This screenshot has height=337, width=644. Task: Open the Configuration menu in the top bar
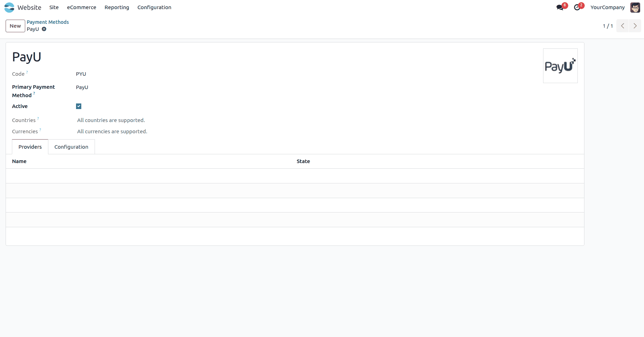pos(154,7)
